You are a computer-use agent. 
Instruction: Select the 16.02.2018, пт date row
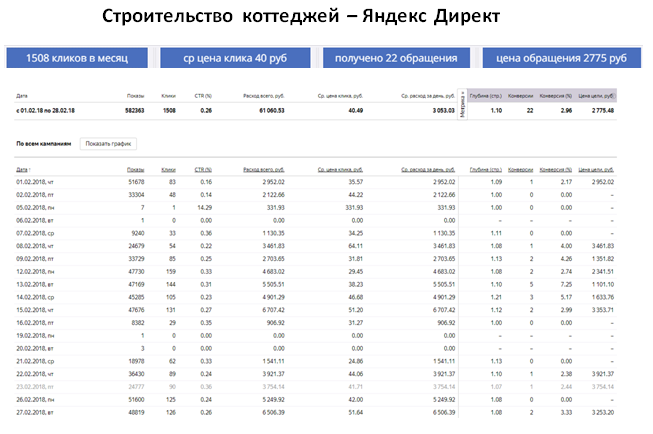[x=315, y=323]
